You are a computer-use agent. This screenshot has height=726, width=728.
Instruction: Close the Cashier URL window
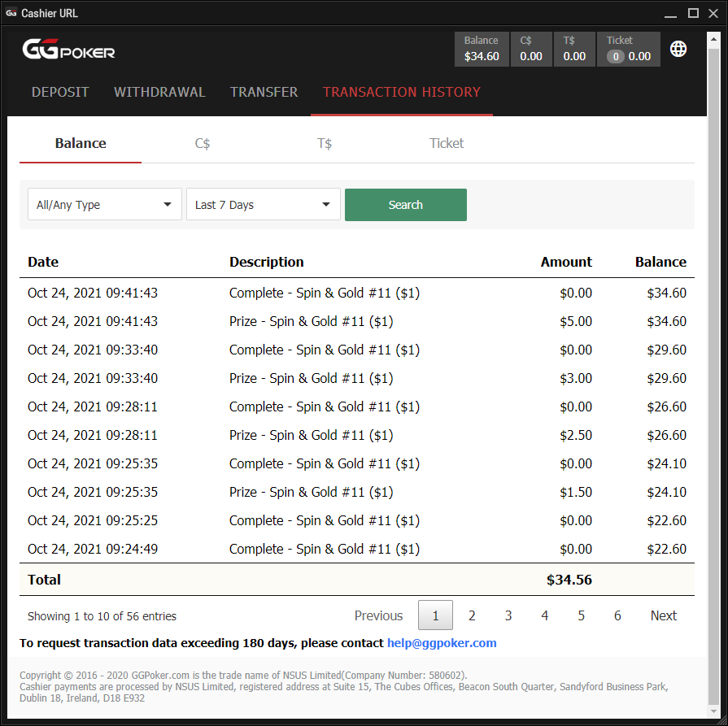coord(713,13)
